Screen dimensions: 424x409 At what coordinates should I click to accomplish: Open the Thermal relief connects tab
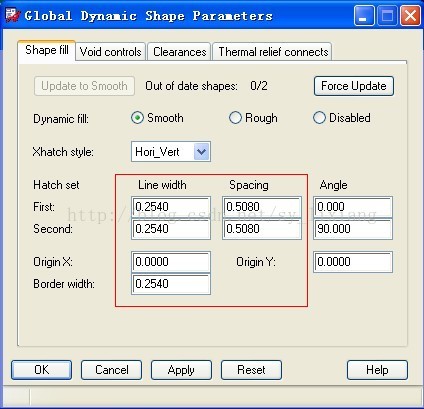click(x=273, y=52)
